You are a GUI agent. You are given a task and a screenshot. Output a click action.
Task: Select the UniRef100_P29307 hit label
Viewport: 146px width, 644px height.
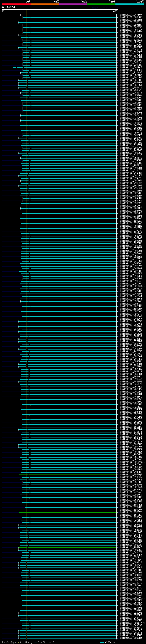(131, 316)
